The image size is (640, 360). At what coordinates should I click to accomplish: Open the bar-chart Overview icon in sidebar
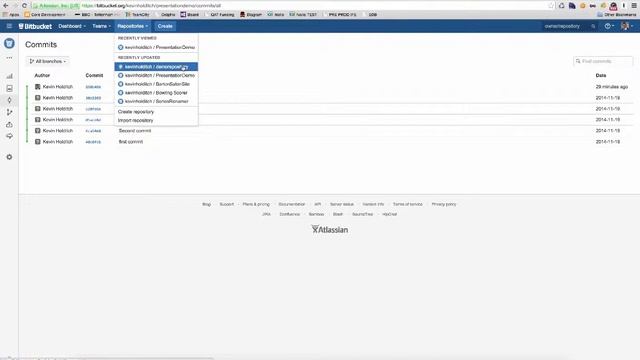pyautogui.click(x=9, y=76)
